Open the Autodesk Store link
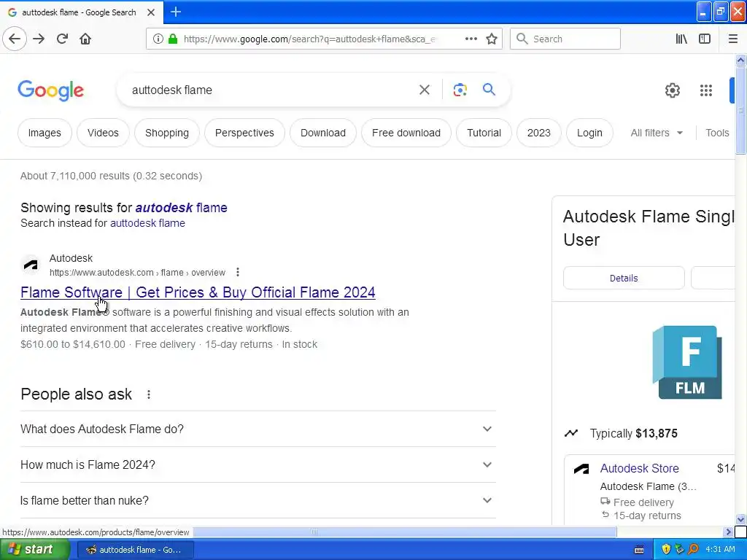This screenshot has width=747, height=560. [639, 469]
